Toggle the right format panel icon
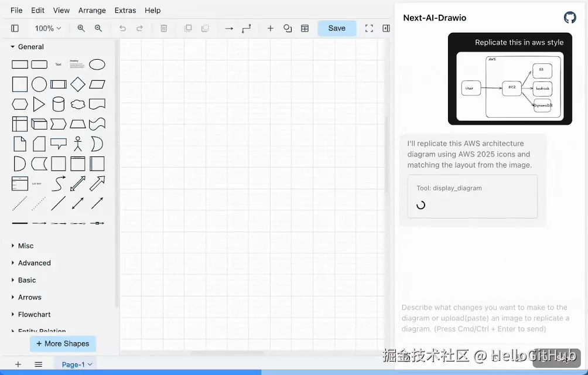The image size is (588, 375). point(385,28)
